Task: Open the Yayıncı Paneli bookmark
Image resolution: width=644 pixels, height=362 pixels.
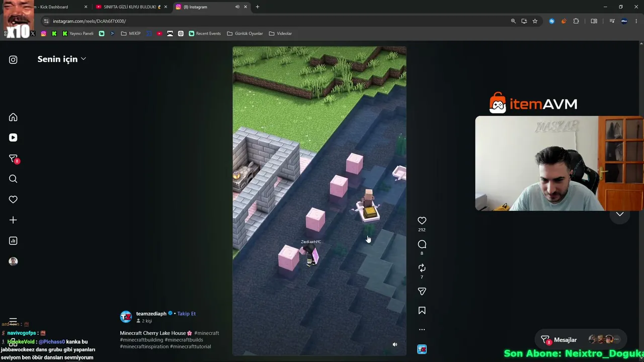Action: tap(78, 34)
